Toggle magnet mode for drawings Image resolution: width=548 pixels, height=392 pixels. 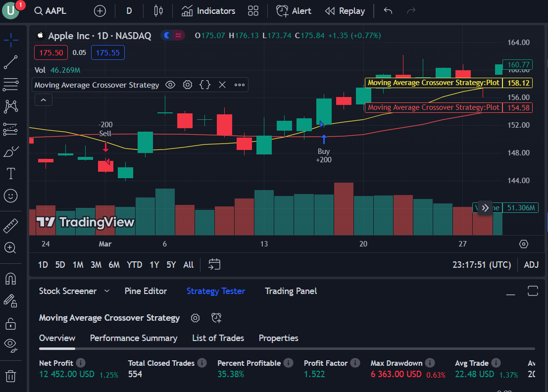pos(11,279)
